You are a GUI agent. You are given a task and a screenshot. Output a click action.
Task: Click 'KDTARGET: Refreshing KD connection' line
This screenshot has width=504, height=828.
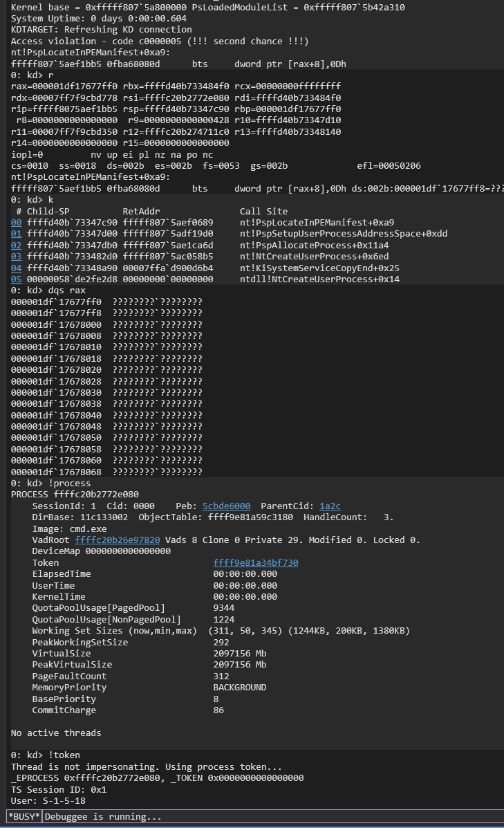102,30
